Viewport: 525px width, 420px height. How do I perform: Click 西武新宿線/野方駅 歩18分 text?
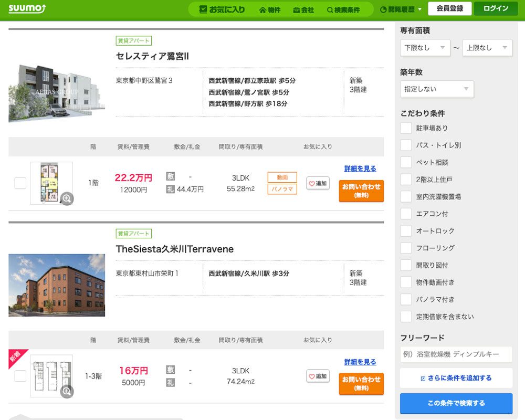[248, 103]
